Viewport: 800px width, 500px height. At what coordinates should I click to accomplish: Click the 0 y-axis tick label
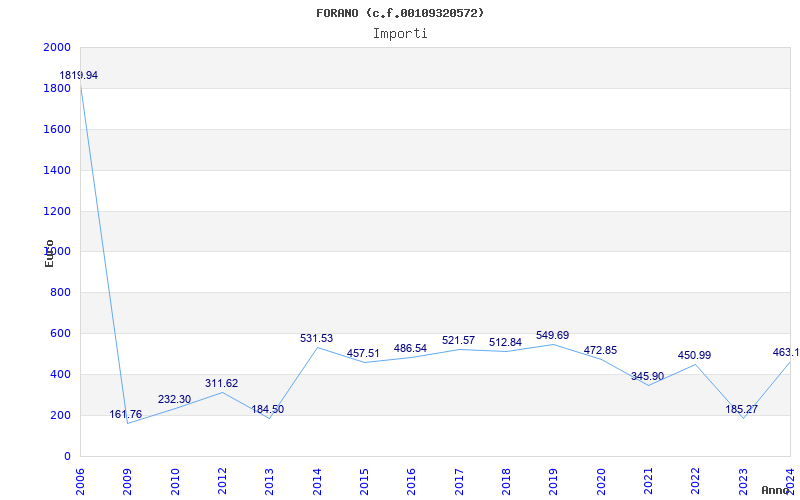point(67,456)
